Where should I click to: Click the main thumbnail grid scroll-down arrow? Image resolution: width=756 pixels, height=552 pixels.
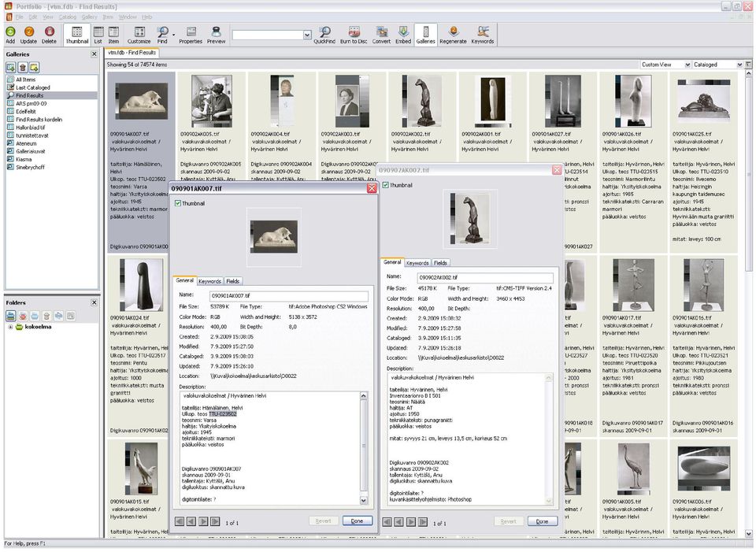point(748,533)
